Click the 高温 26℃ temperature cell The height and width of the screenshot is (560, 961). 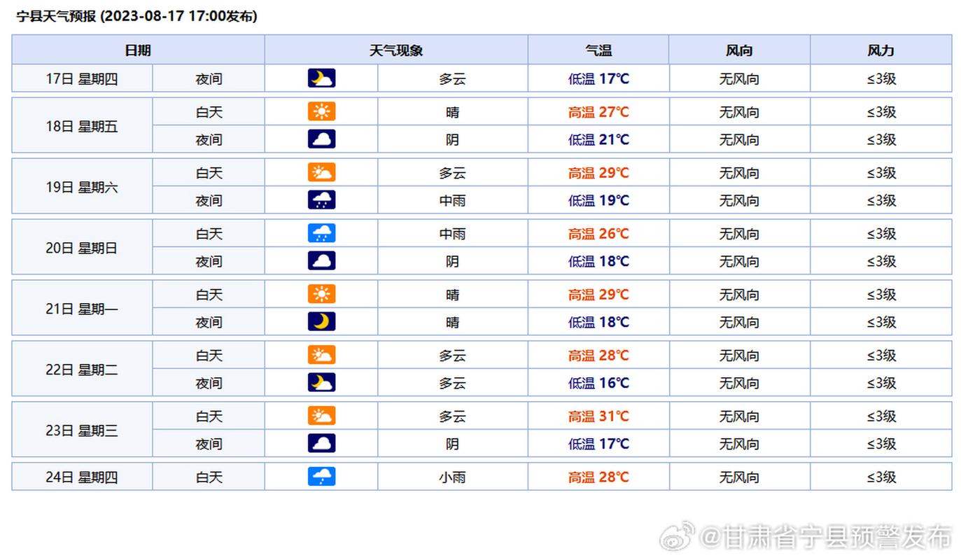pyautogui.click(x=598, y=233)
